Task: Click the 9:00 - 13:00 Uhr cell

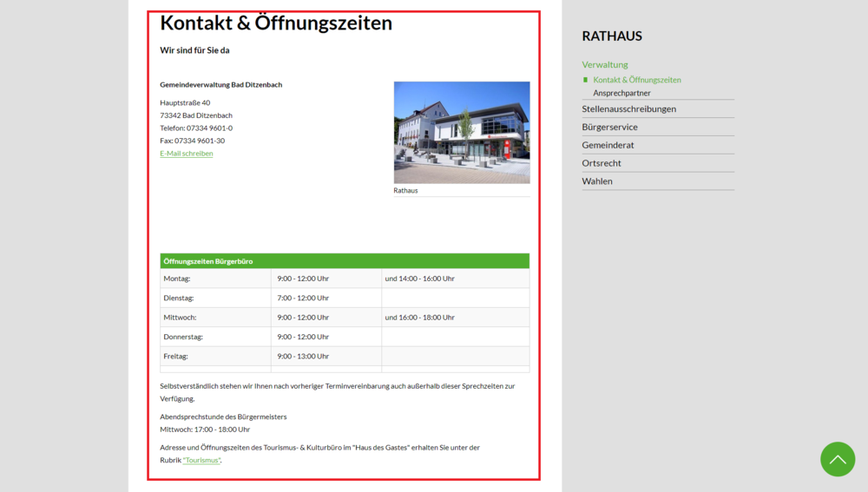Action: tap(326, 356)
